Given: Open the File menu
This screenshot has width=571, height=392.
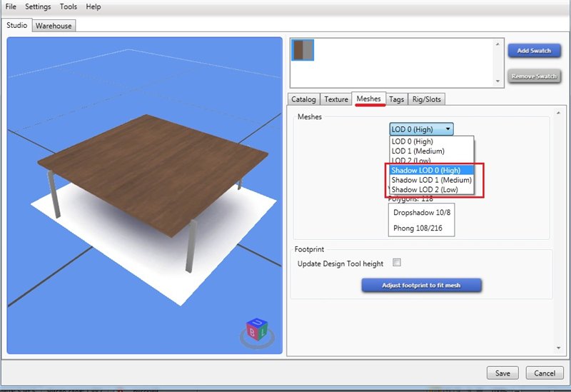Looking at the screenshot, I should pyautogui.click(x=11, y=6).
